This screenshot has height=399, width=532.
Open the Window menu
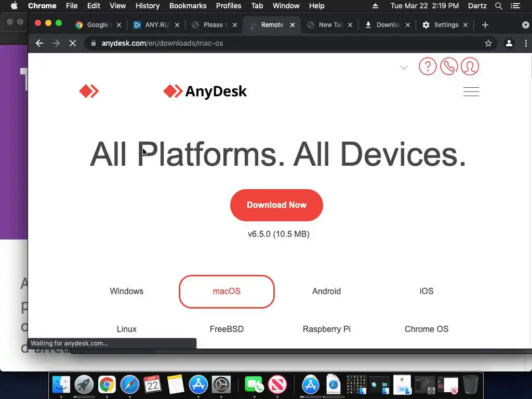286,6
